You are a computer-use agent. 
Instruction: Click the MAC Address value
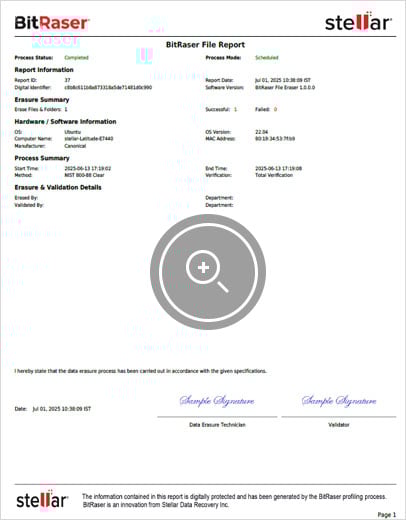(x=275, y=138)
